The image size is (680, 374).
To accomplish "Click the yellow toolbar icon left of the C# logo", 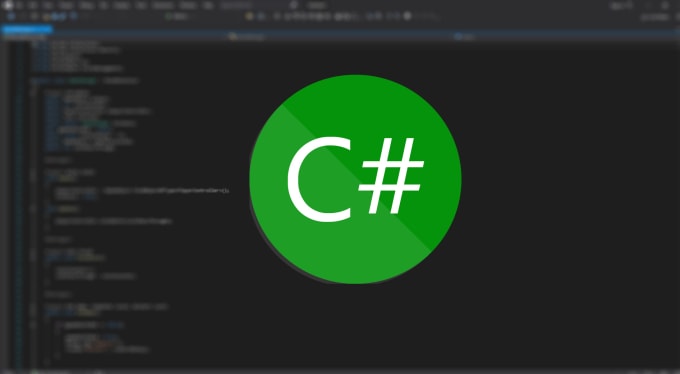I will 249,16.
